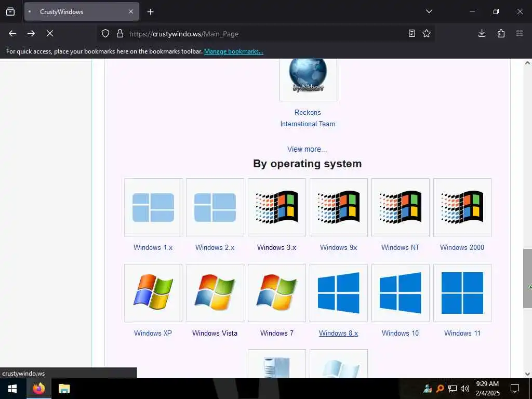Image resolution: width=532 pixels, height=399 pixels.
Task: Click the Windows 11 text link
Action: 462,333
